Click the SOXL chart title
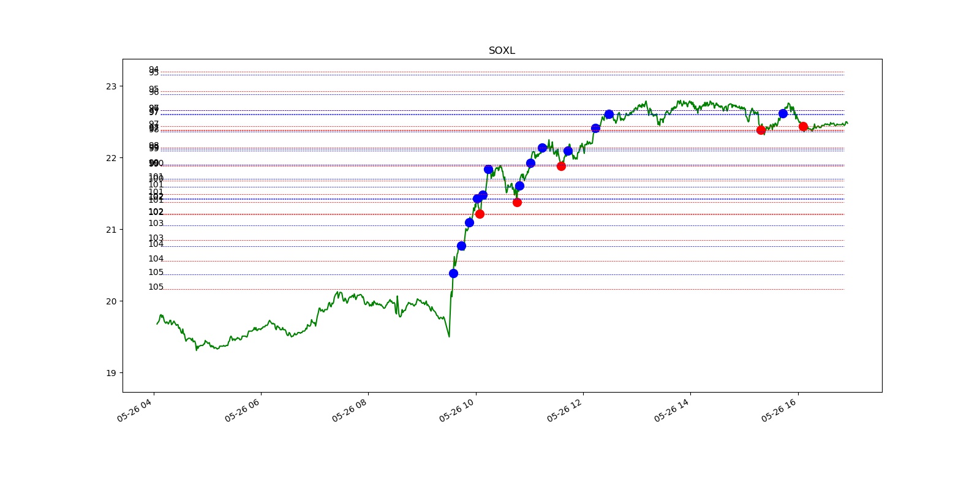The height and width of the screenshot is (490, 980). 502,51
